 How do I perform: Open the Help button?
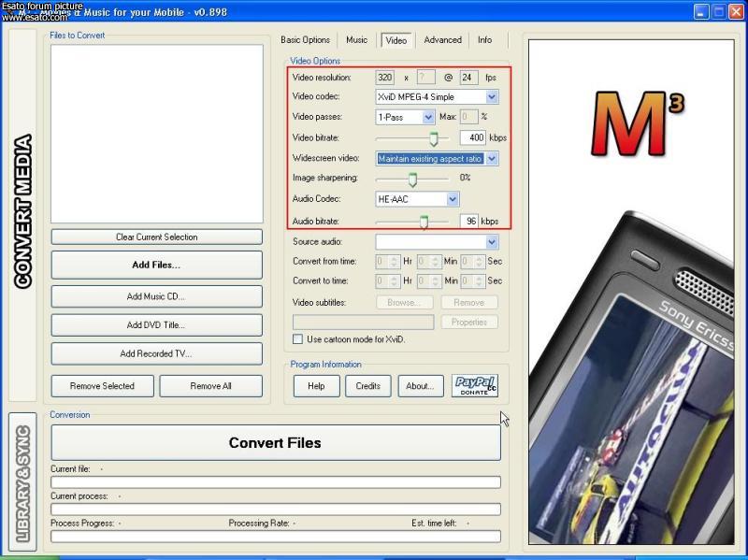point(316,386)
